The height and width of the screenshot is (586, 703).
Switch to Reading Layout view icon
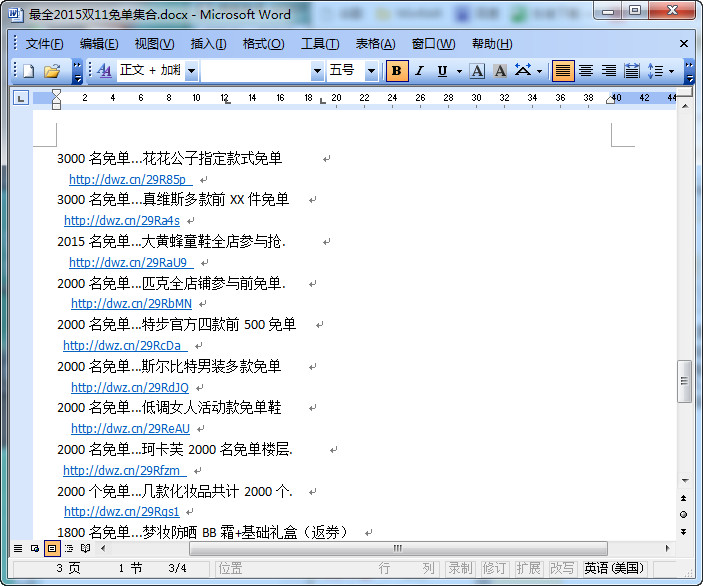(86, 548)
